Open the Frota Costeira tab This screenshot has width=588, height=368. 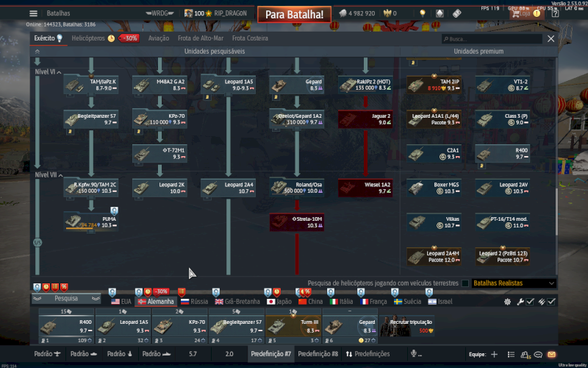click(x=250, y=38)
